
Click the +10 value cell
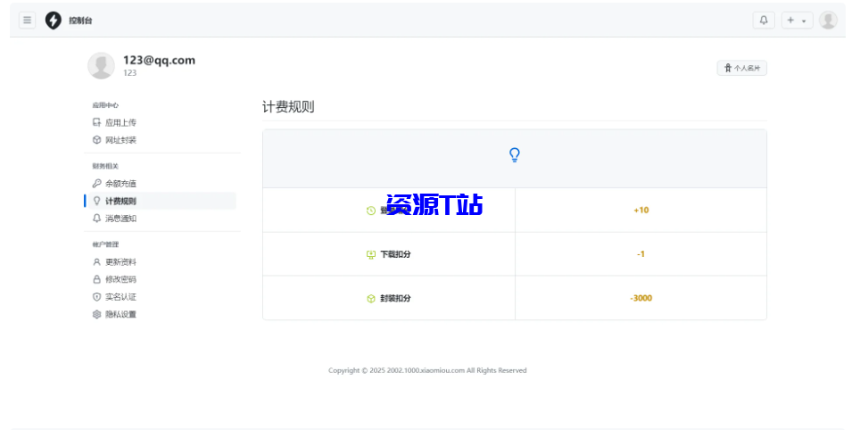click(641, 211)
